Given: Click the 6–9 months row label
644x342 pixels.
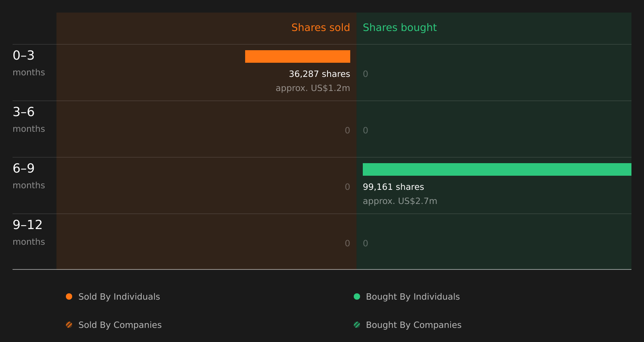Looking at the screenshot, I should click(29, 176).
